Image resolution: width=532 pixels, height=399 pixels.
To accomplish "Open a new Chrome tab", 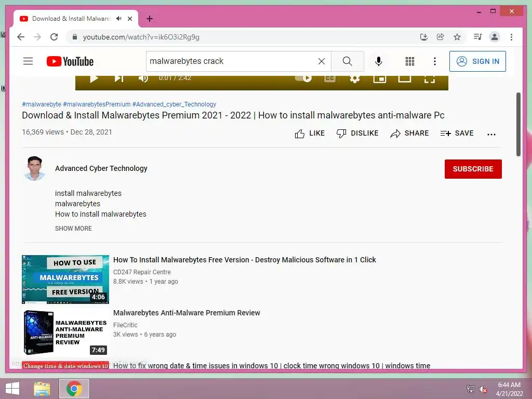I will [x=150, y=19].
